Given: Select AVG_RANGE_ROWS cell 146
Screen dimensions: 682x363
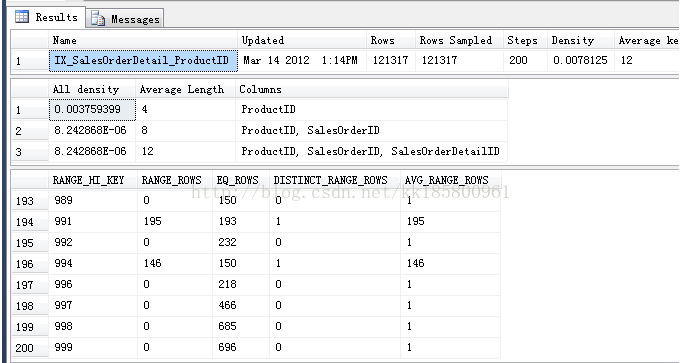Looking at the screenshot, I should [450, 263].
